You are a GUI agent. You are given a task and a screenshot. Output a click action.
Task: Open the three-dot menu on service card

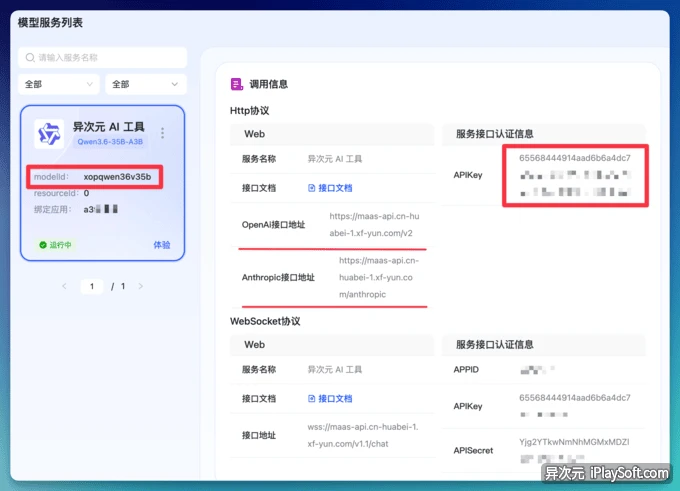[163, 133]
